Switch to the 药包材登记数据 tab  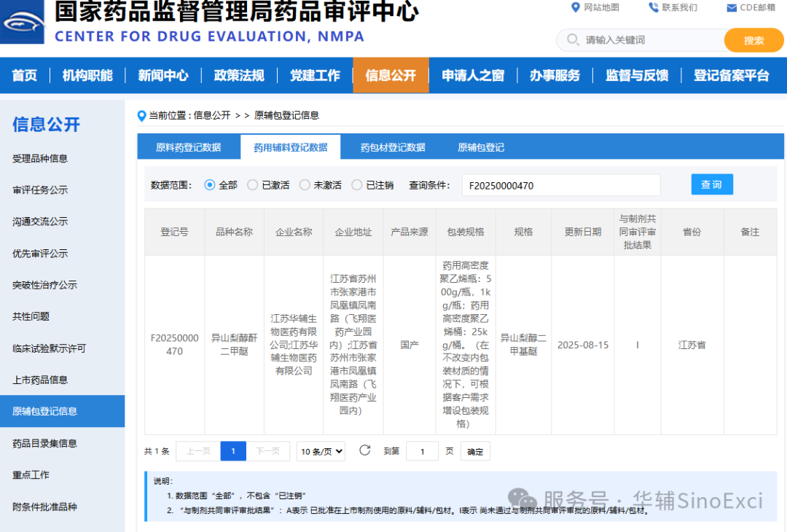point(393,147)
